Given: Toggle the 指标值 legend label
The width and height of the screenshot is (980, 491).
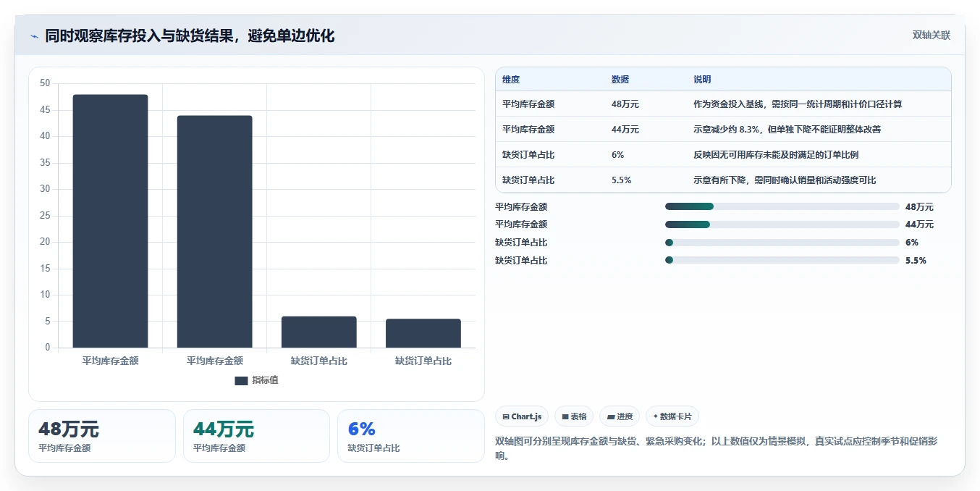Looking at the screenshot, I should tap(265, 380).
